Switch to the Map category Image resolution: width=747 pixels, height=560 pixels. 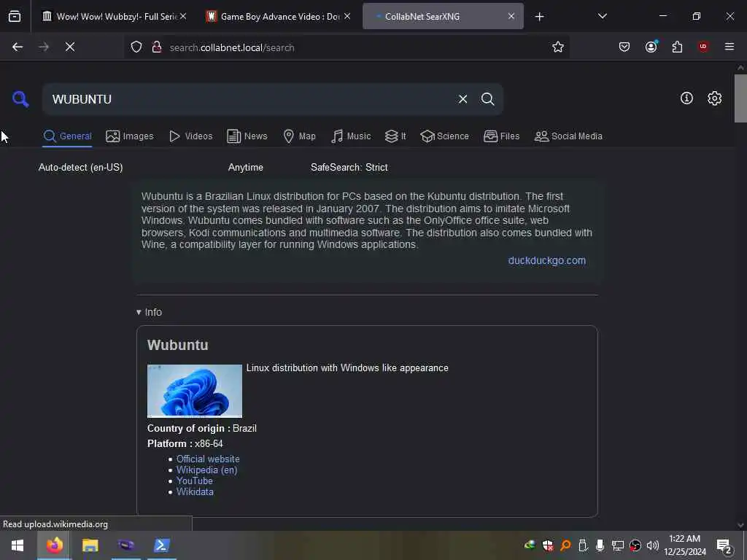coord(299,136)
